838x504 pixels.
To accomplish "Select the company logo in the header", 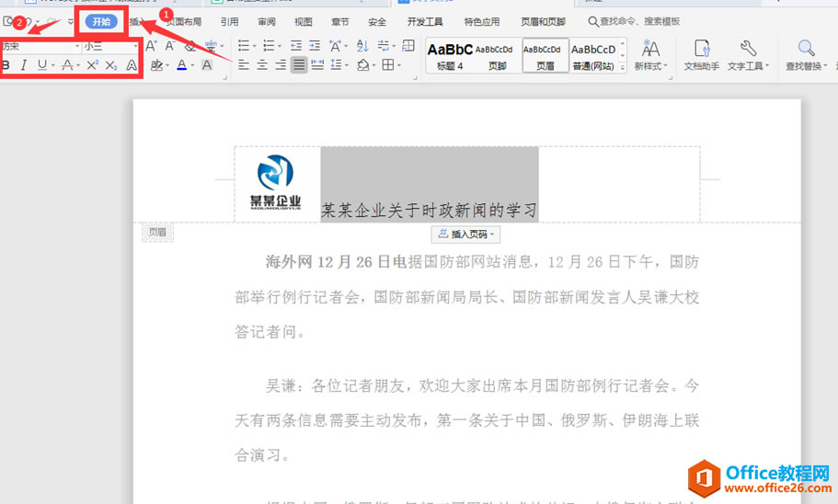I will (275, 182).
